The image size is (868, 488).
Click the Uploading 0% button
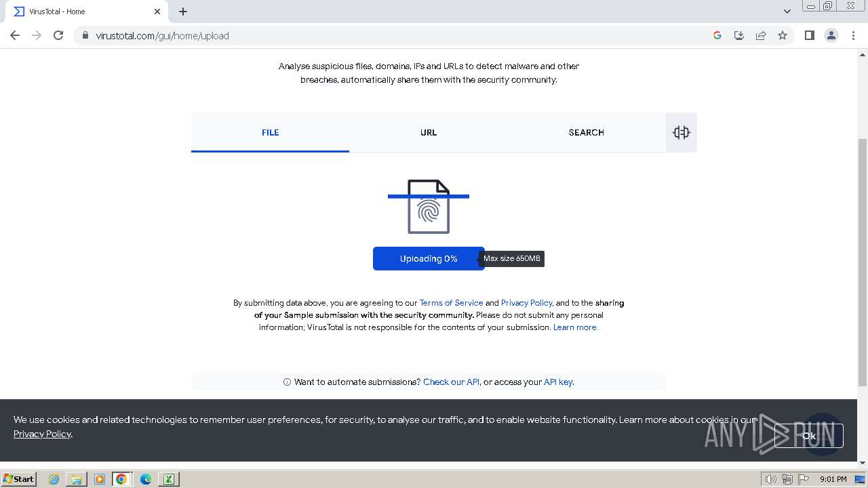[429, 258]
